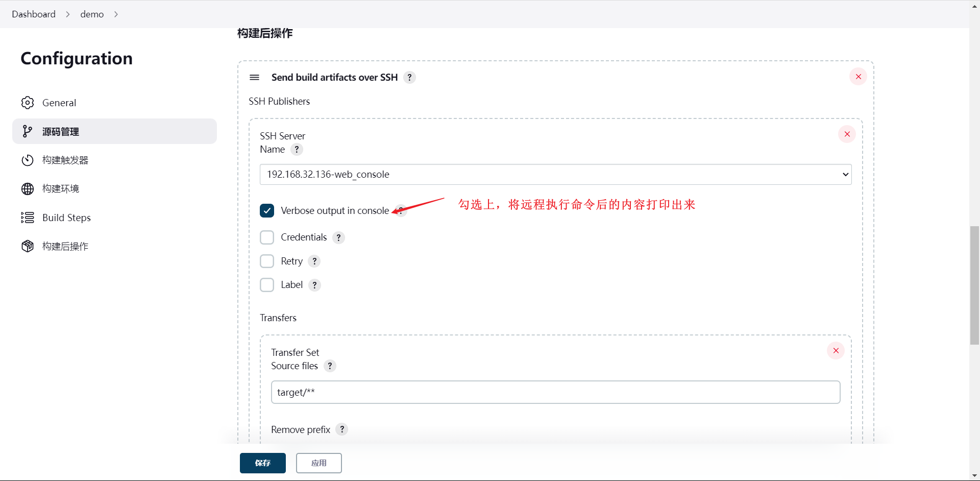
Task: Open help for SSH Server Name
Action: (x=297, y=150)
